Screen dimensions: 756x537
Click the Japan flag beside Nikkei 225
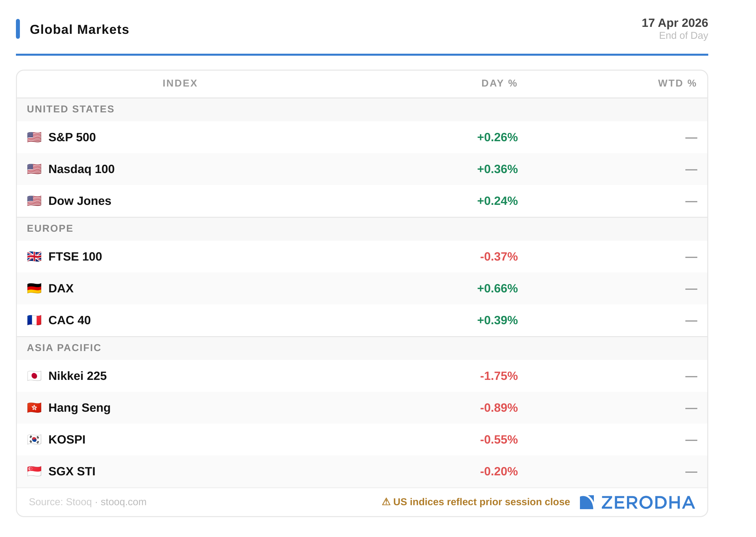click(x=34, y=376)
